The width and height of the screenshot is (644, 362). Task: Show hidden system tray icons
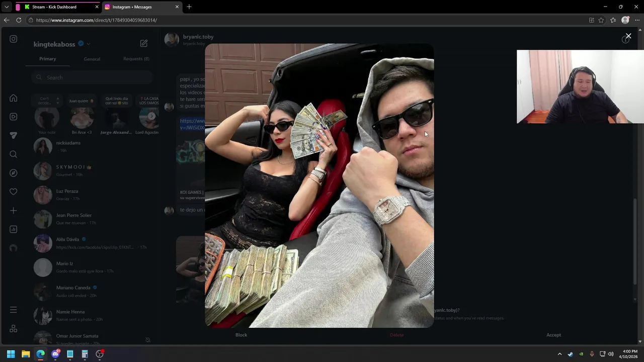[x=559, y=354]
